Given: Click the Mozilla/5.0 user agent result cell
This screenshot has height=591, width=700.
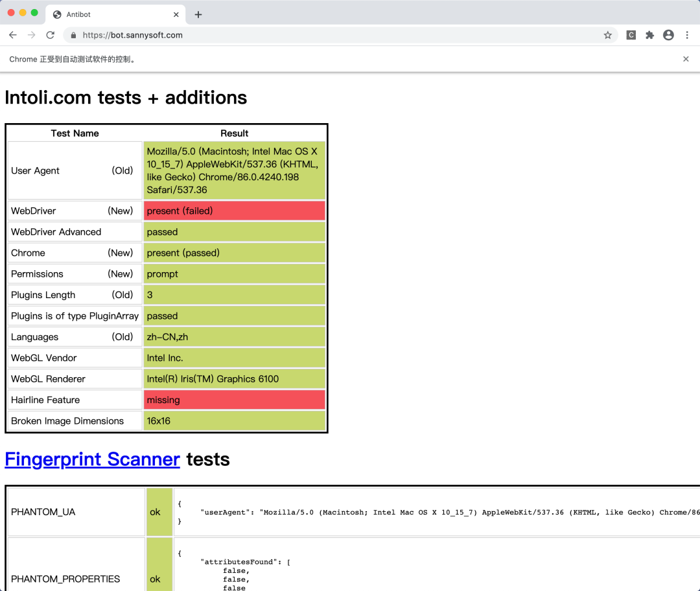Looking at the screenshot, I should tap(235, 170).
